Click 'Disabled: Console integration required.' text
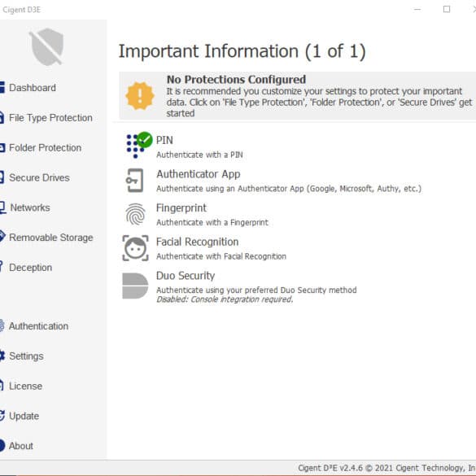Viewport: 476px width, 476px height. point(225,299)
